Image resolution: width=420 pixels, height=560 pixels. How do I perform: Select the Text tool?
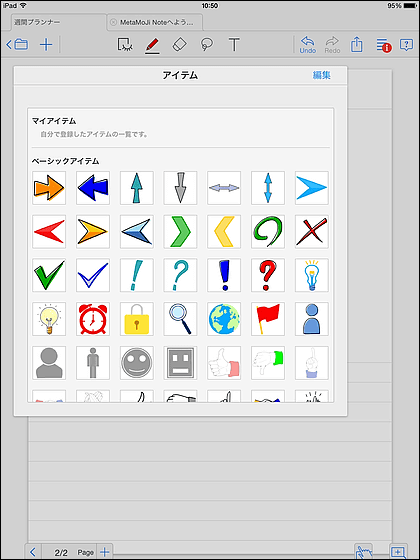point(234,45)
